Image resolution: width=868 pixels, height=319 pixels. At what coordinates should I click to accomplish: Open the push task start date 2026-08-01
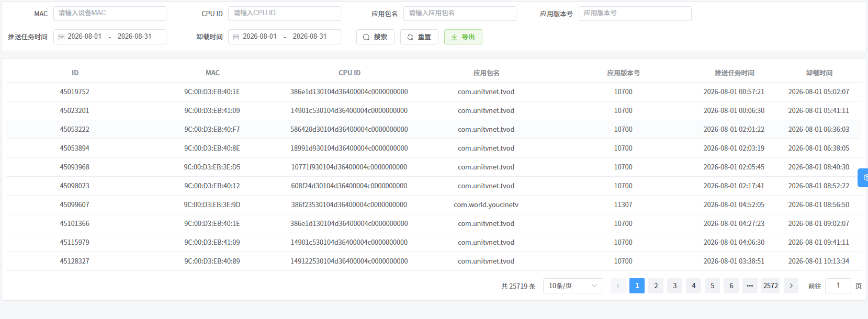(85, 37)
